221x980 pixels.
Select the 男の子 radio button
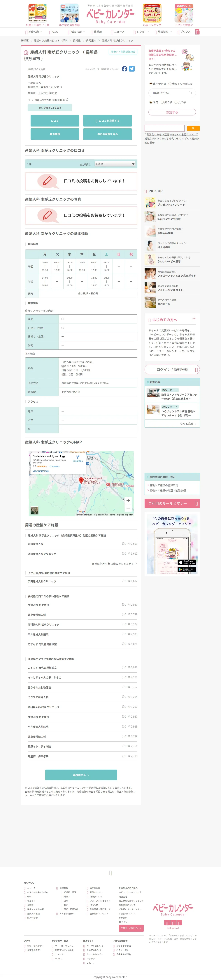pyautogui.click(x=162, y=102)
